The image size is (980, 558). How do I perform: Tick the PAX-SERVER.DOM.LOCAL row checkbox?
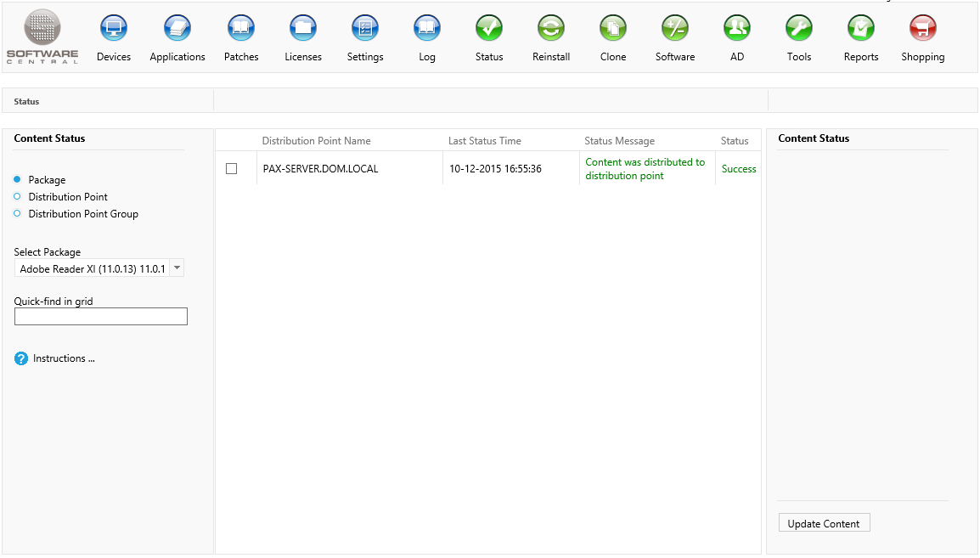point(231,169)
